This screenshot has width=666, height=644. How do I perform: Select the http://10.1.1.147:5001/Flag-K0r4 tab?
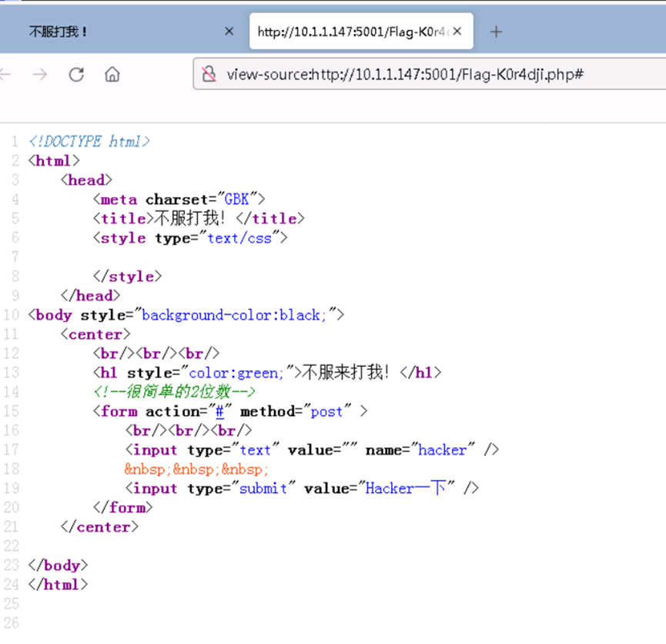click(x=361, y=31)
